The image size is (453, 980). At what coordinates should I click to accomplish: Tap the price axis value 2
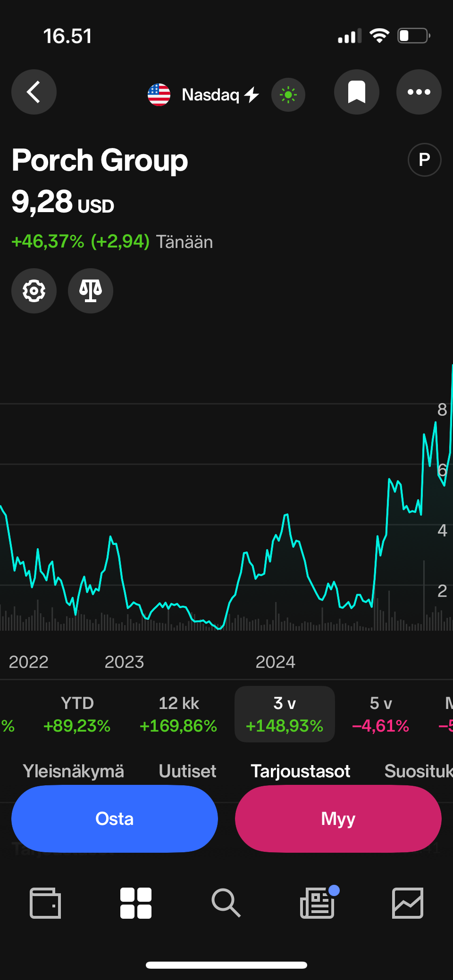tap(442, 591)
